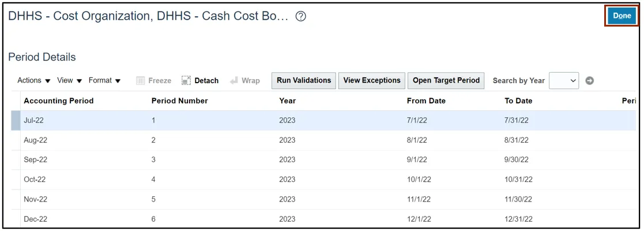Click the Wrap text icon
644x231 pixels.
point(234,81)
